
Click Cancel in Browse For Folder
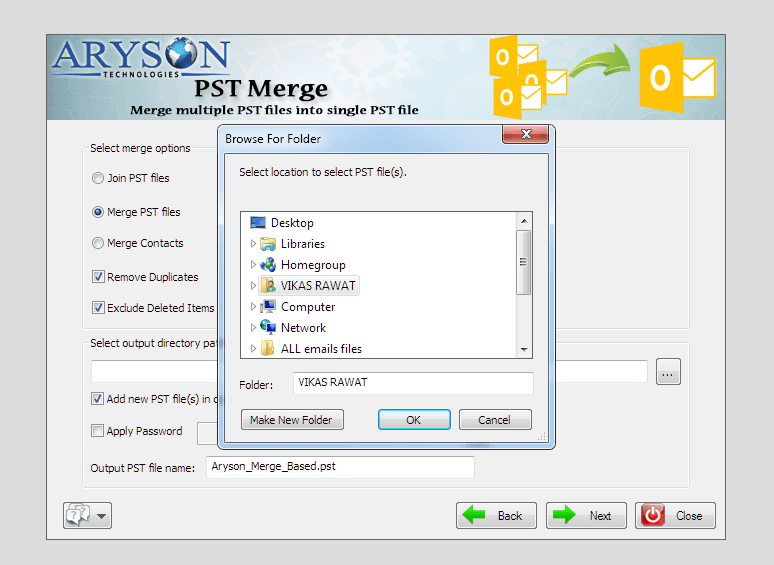[x=495, y=420]
